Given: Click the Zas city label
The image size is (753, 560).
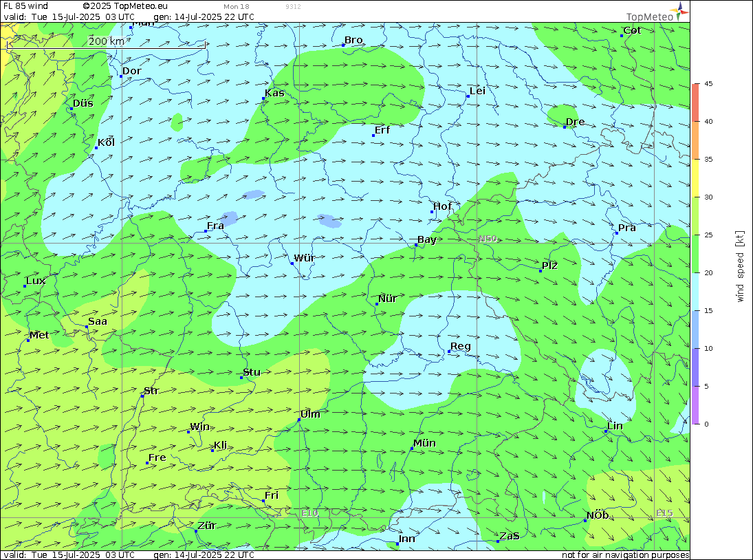Looking at the screenshot, I should 510,535.
